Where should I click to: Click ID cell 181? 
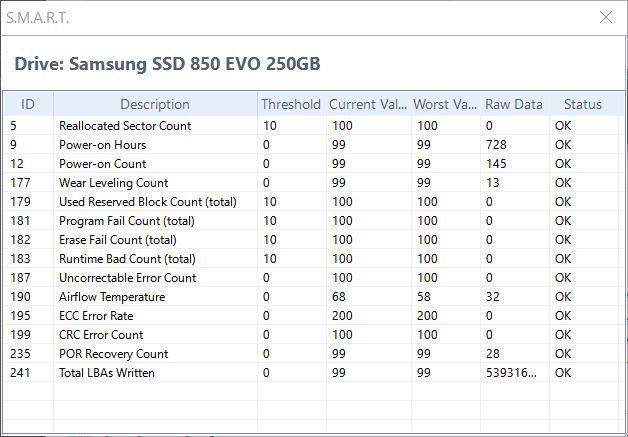tap(20, 221)
